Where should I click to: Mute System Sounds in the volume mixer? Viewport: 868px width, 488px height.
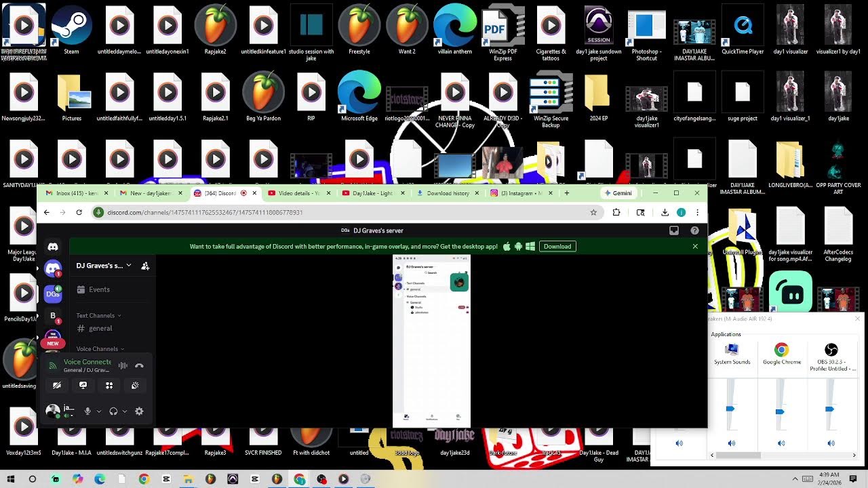click(732, 443)
